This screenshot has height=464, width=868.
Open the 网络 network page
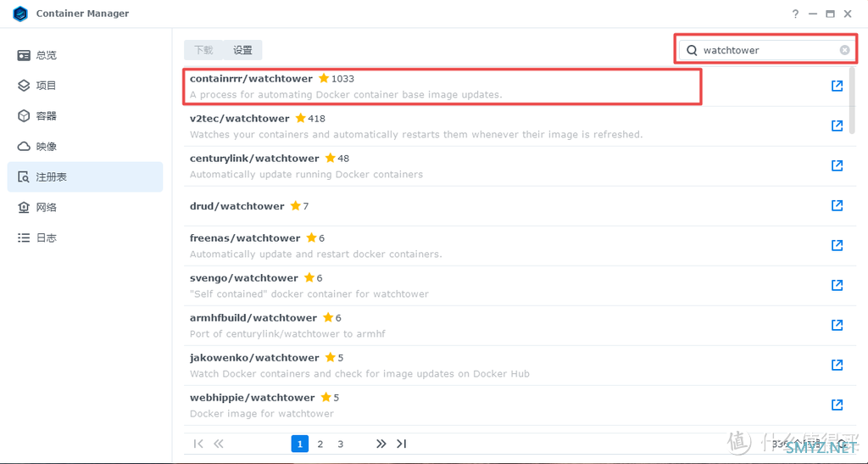click(x=86, y=208)
